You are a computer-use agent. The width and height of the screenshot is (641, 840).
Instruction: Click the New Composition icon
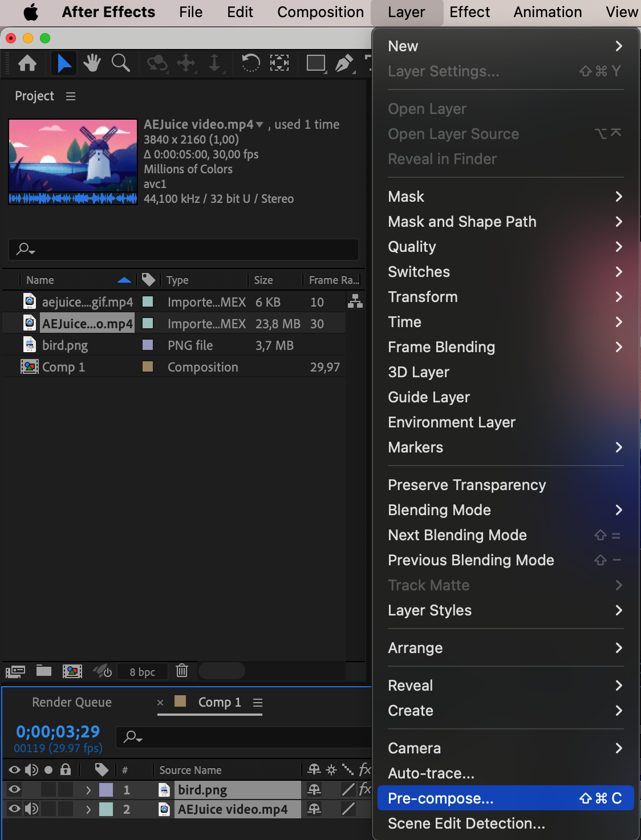coord(72,671)
